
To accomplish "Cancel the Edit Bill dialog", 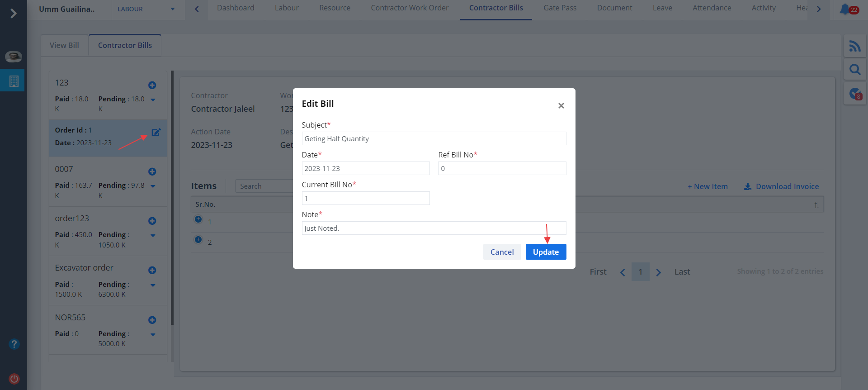I will coord(502,252).
